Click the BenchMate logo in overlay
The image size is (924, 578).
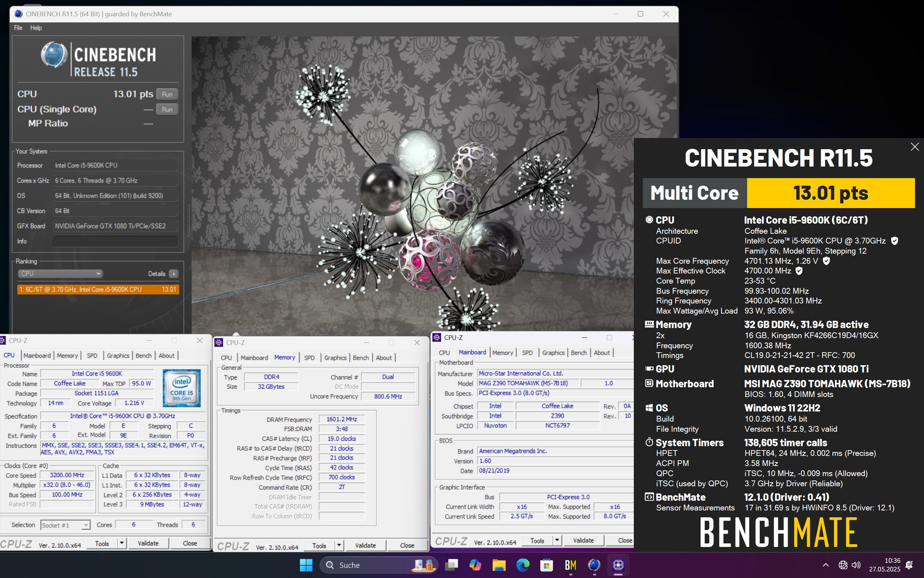pyautogui.click(x=779, y=532)
